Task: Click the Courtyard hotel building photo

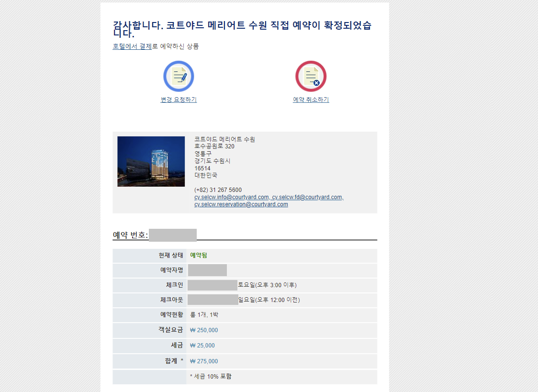Action: click(151, 161)
